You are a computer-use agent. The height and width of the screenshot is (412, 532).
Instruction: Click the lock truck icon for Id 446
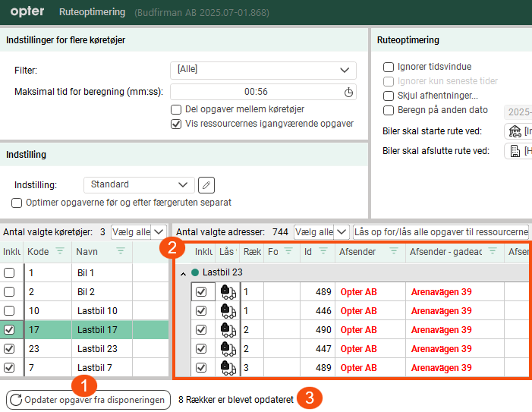(x=226, y=310)
